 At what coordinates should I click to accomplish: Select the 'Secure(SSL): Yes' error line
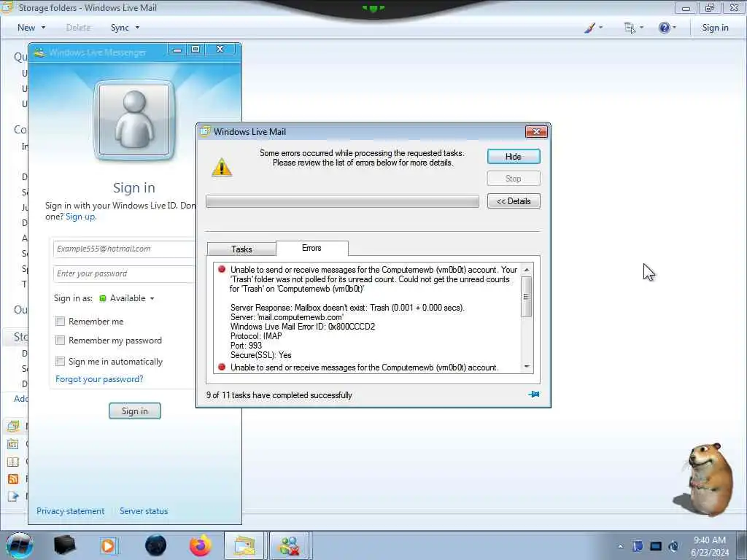point(260,355)
